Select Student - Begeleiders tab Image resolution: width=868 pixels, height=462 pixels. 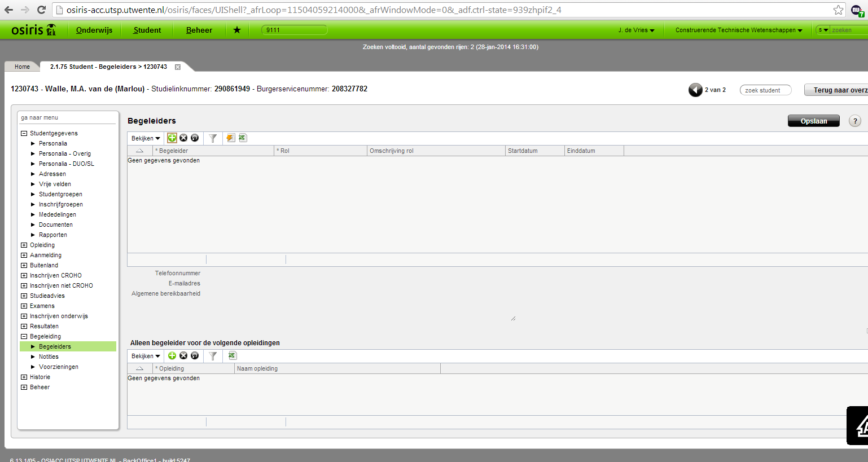tap(108, 67)
